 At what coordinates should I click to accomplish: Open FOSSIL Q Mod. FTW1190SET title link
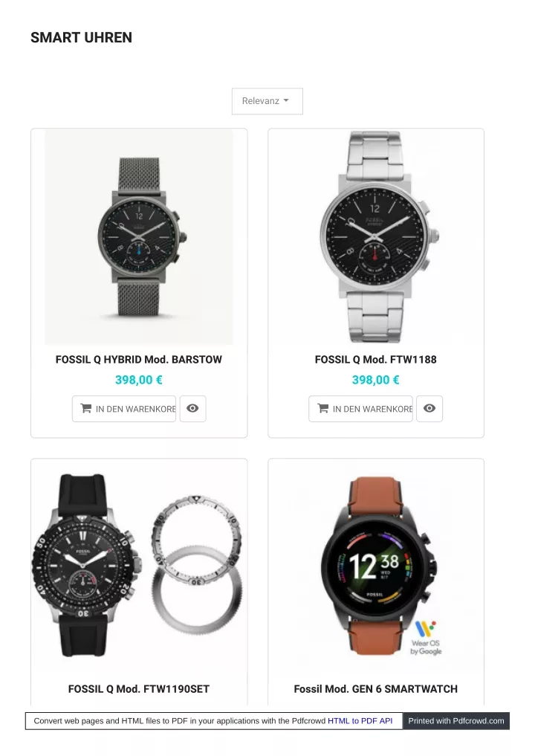(139, 689)
